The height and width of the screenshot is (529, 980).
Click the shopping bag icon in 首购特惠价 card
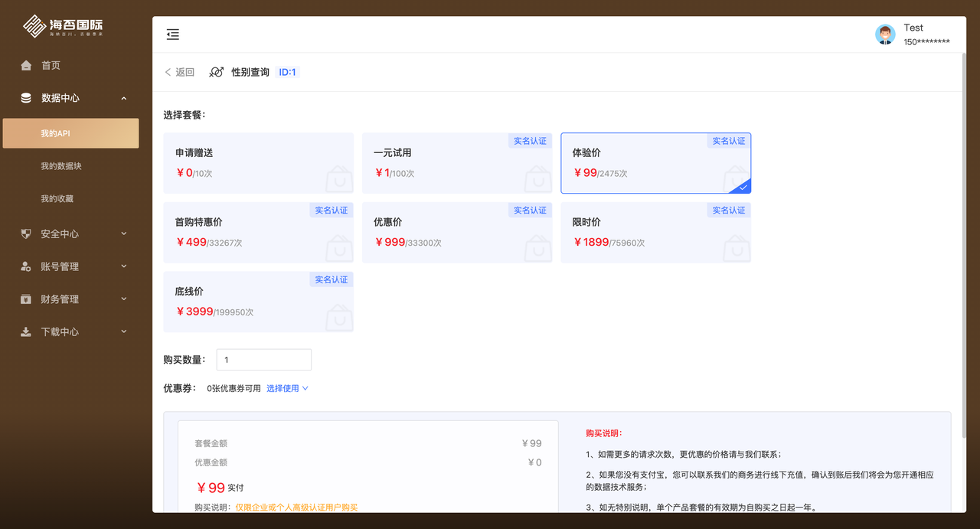pyautogui.click(x=339, y=249)
